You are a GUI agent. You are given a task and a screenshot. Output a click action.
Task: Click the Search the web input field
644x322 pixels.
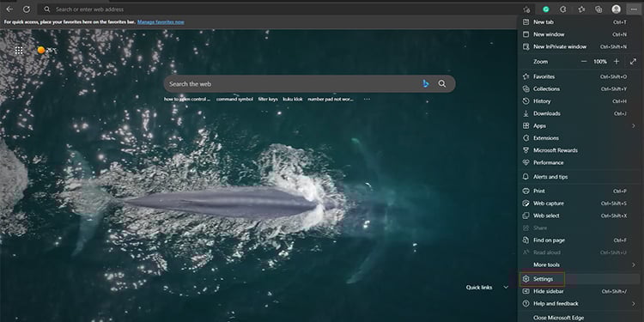click(294, 84)
